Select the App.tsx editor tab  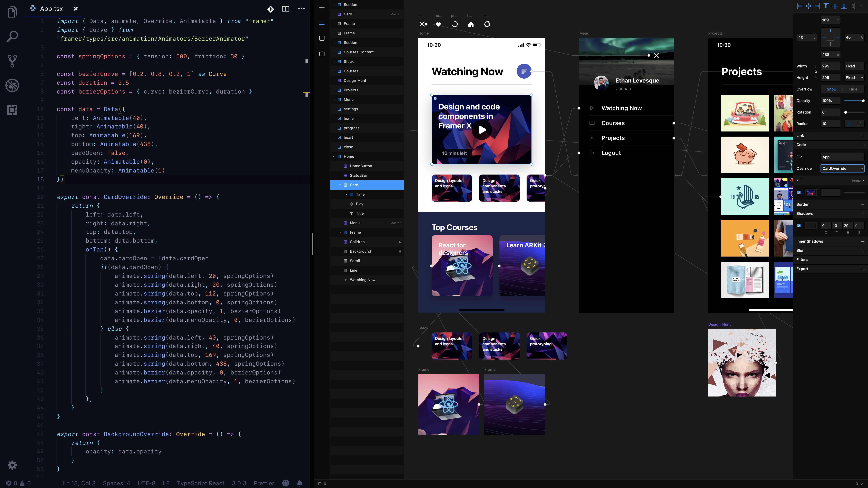[x=51, y=9]
